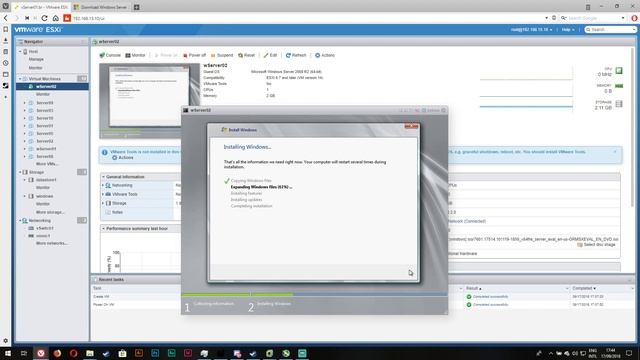The width and height of the screenshot is (640, 360).
Task: Click Select disc image link
Action: click(596, 244)
